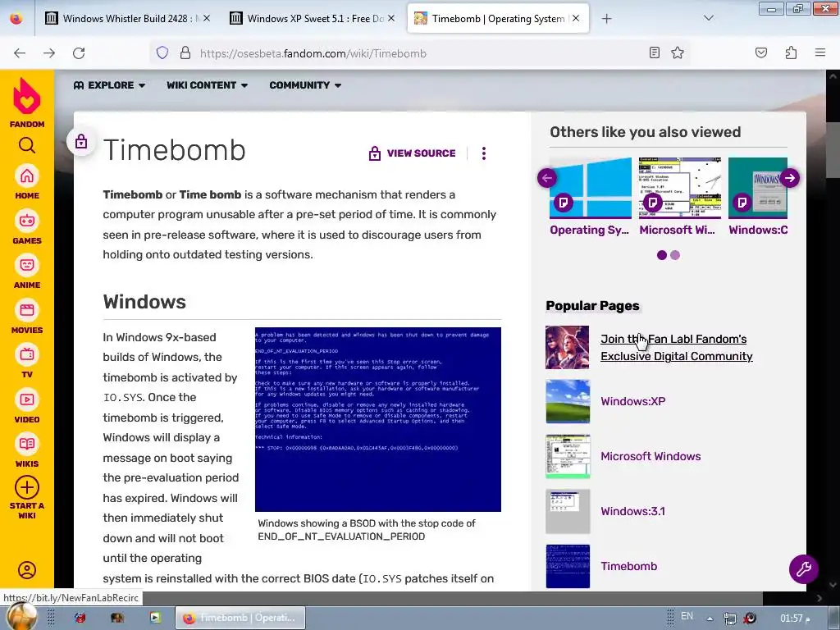Open the Games section icon
The width and height of the screenshot is (840, 630).
click(x=27, y=221)
